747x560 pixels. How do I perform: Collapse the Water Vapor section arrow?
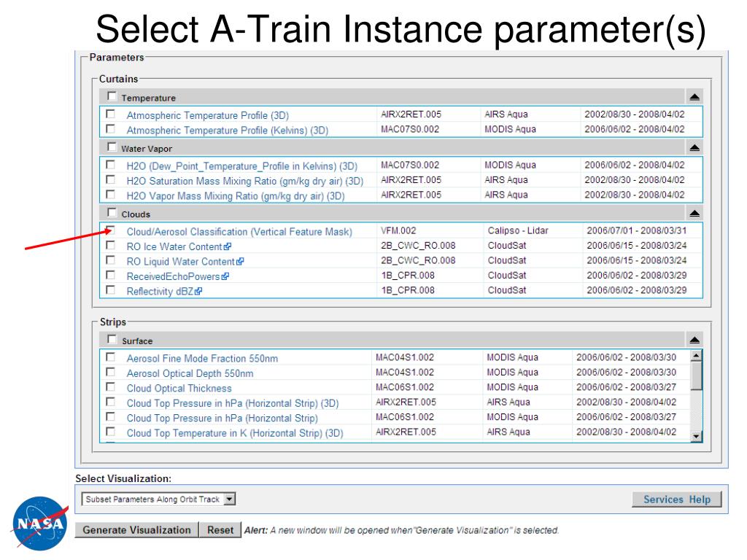tap(694, 147)
